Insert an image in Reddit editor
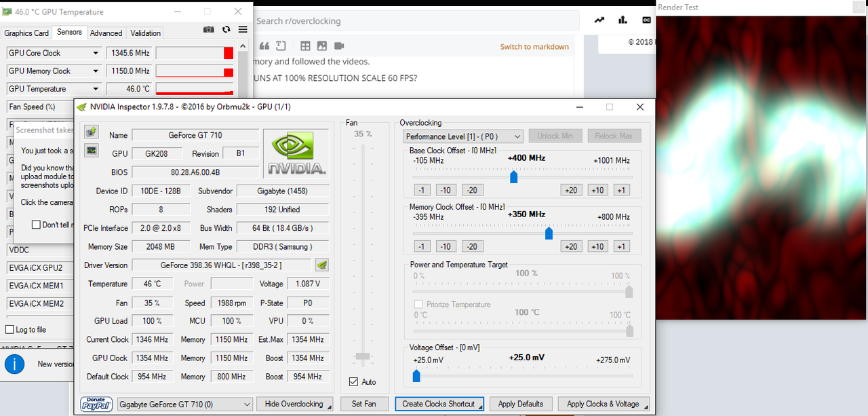The image size is (868, 416). (321, 46)
